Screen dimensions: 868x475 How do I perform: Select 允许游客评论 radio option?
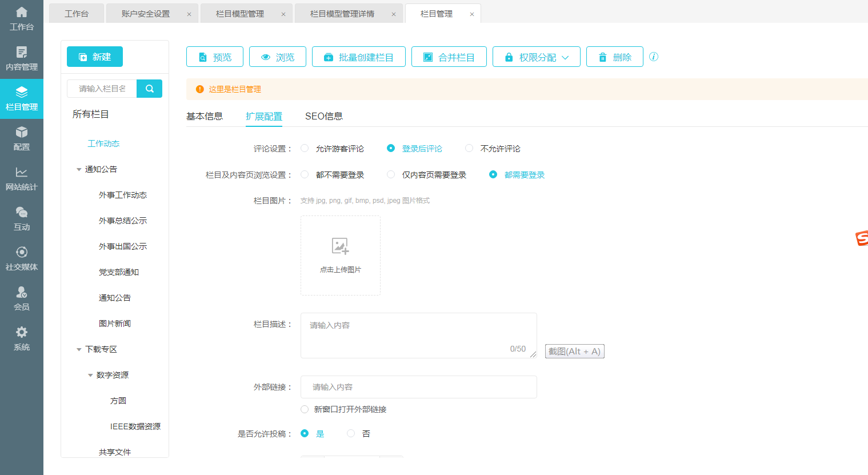[305, 148]
